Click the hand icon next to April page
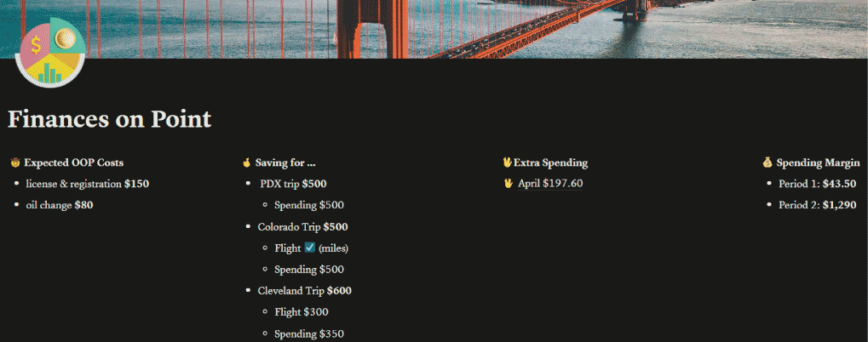The height and width of the screenshot is (342, 868). point(508,184)
